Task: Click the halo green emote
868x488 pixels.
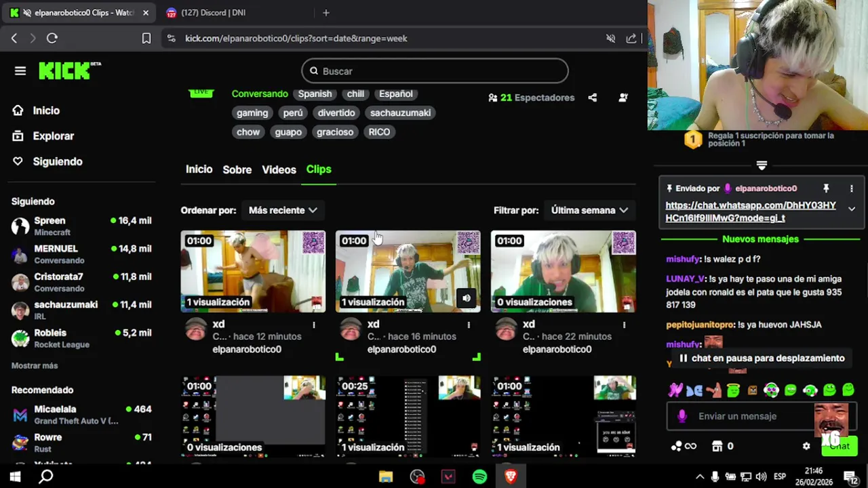Action: [x=733, y=390]
